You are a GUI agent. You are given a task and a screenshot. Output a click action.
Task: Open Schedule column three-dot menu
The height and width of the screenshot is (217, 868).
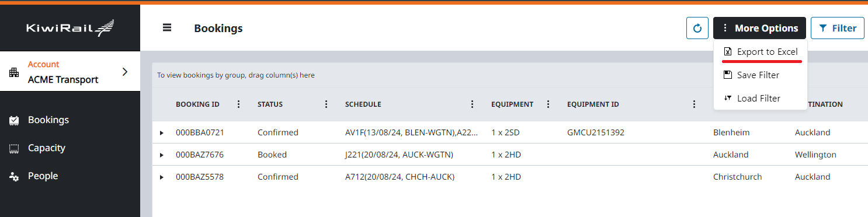point(472,104)
